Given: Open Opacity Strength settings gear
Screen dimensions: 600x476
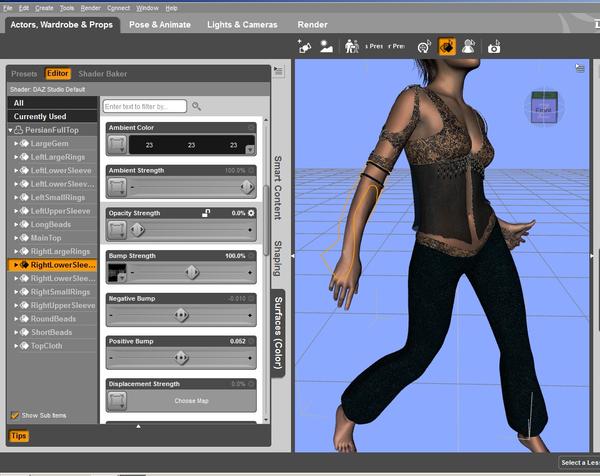Looking at the screenshot, I should [x=251, y=213].
